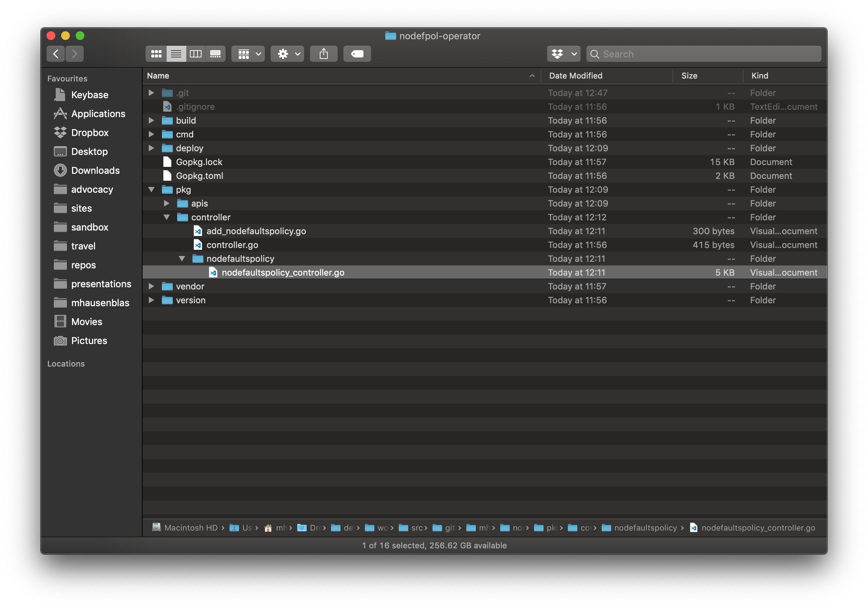Switch to icon view mode

[156, 54]
